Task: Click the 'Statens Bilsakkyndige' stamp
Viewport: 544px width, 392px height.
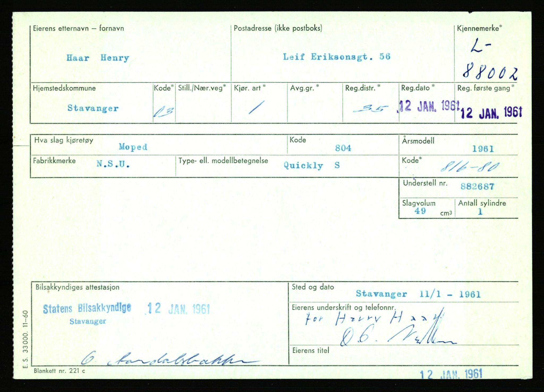Action: 87,309
